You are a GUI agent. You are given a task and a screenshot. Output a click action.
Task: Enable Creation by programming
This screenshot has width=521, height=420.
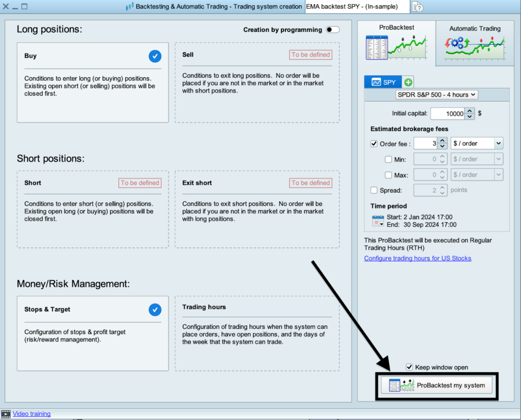pyautogui.click(x=333, y=30)
